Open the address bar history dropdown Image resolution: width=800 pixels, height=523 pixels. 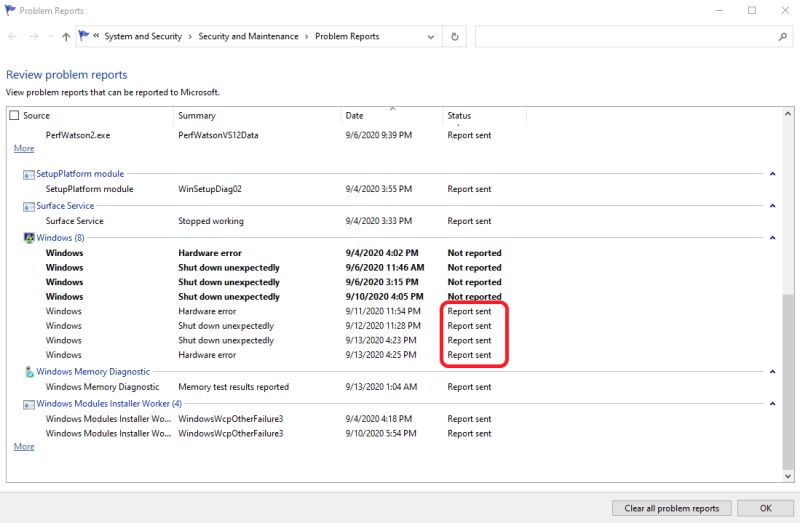[431, 37]
